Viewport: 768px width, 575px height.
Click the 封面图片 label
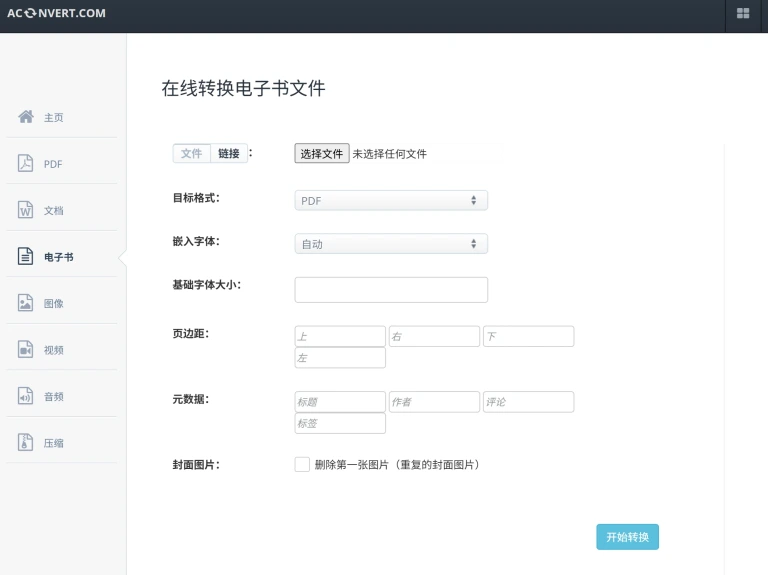196,465
